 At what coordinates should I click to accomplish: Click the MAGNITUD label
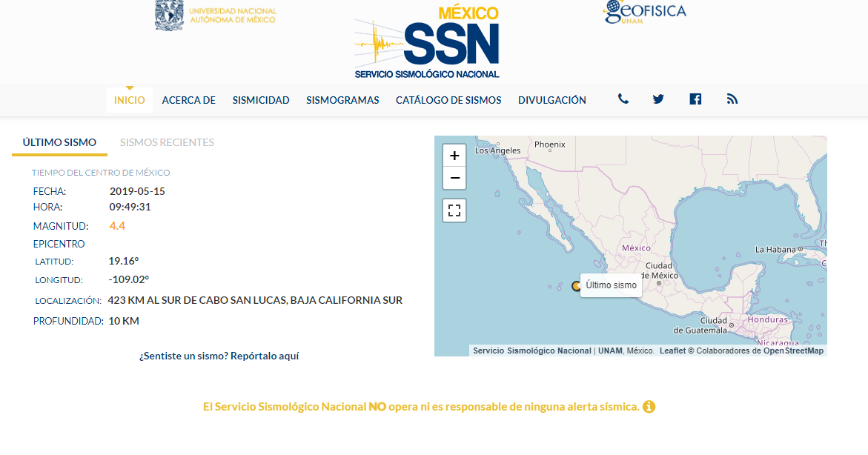tap(61, 227)
